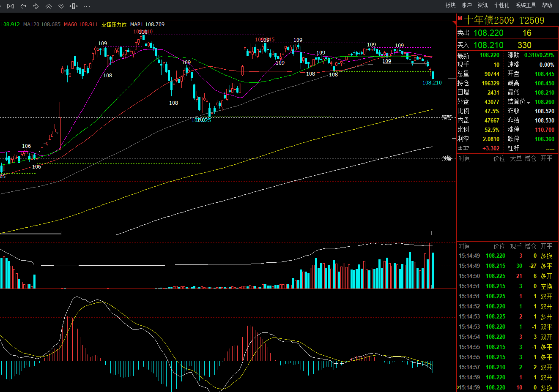Click the 涨停 value 110.700
The height and width of the screenshot is (392, 559).
pyautogui.click(x=545, y=130)
